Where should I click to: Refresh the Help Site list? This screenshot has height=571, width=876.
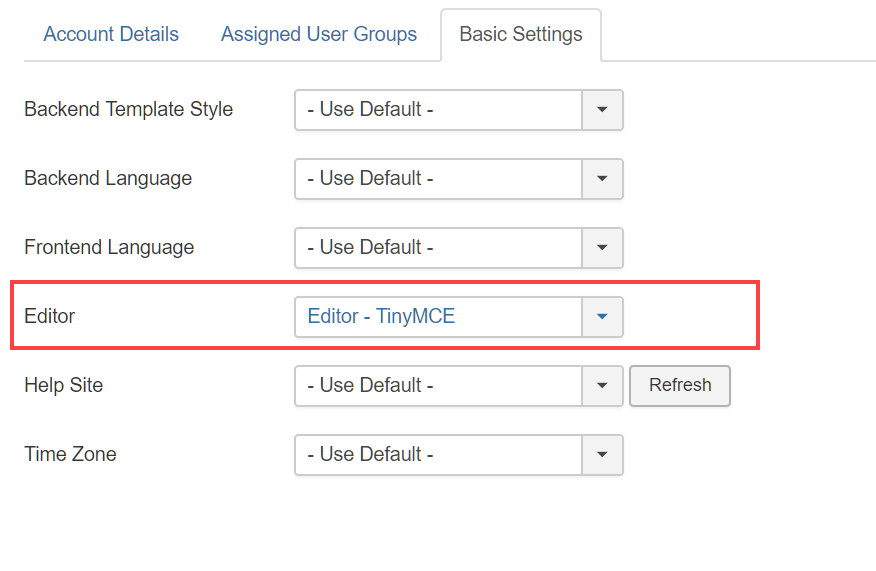coord(680,386)
